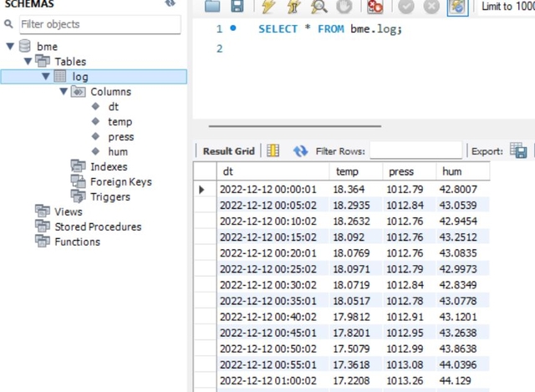Toggle the auto-commit mode icon
This screenshot has width=535, height=392.
pos(457,7)
